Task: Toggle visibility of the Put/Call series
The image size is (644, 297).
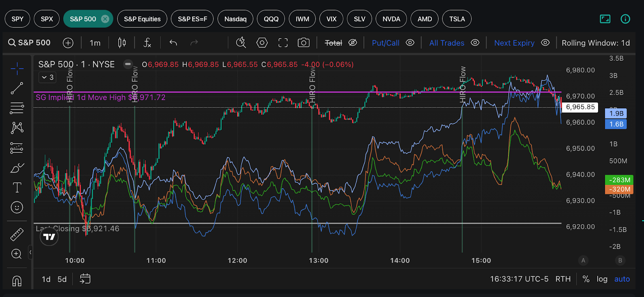Action: coord(410,43)
